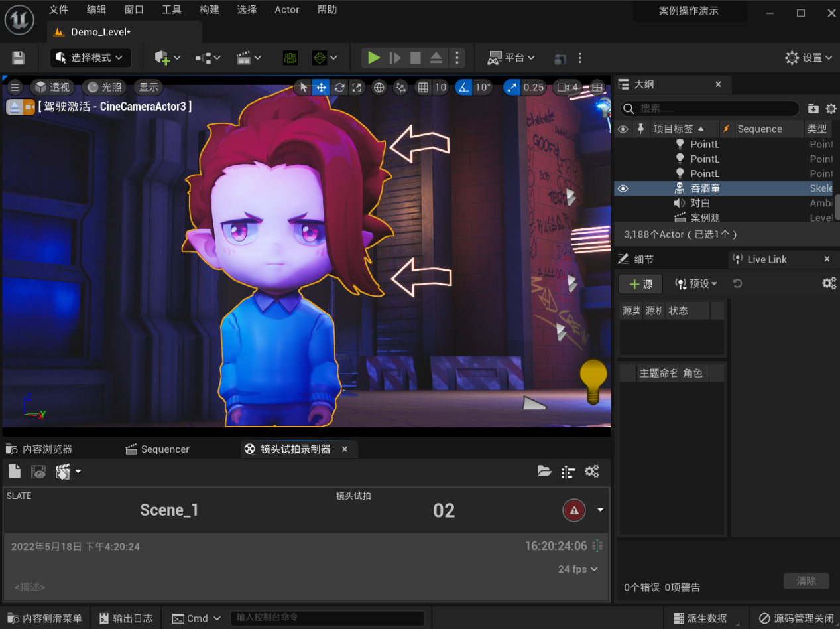Open the 选择 menu
The height and width of the screenshot is (629, 840).
pyautogui.click(x=247, y=9)
